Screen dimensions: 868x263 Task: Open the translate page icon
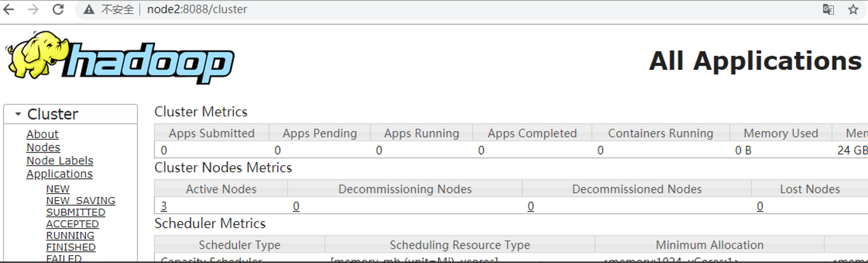tap(828, 9)
